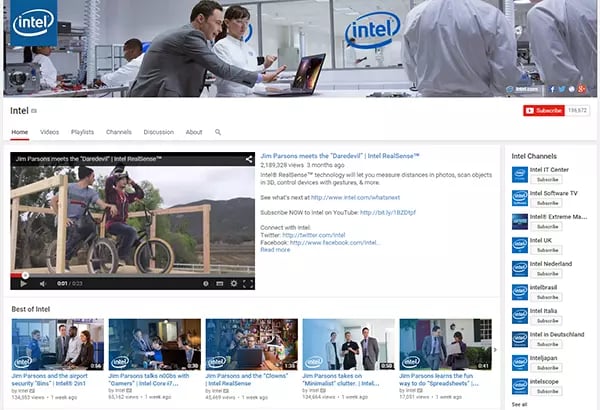Expand description with Read more
The image size is (600, 410).
275,250
